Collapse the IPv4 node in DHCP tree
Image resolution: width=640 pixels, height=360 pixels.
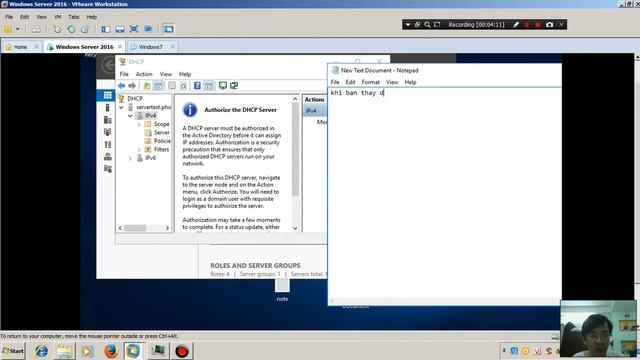click(x=130, y=116)
